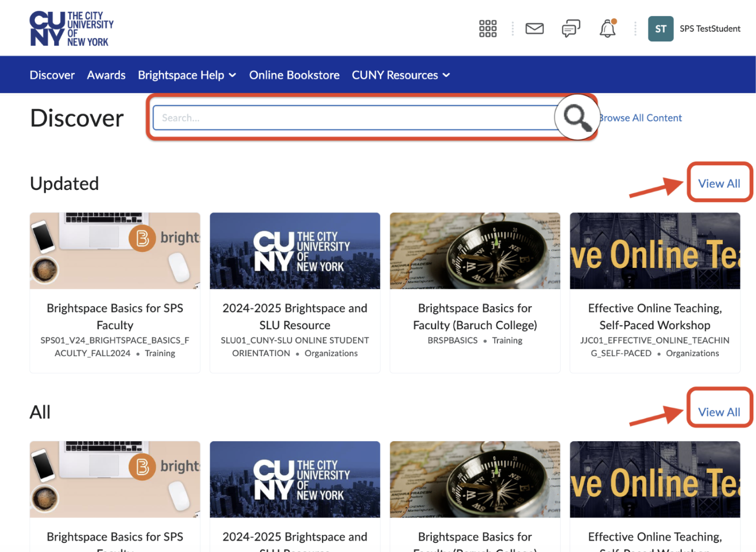Open the email messages icon
Viewport: 756px width, 552px height.
coord(534,29)
